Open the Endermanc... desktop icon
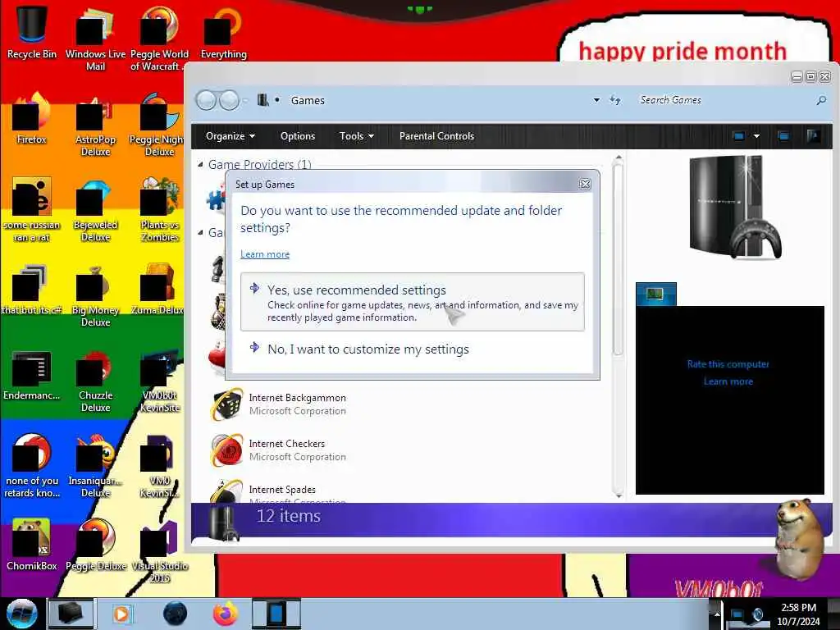This screenshot has width=840, height=630. (31, 375)
